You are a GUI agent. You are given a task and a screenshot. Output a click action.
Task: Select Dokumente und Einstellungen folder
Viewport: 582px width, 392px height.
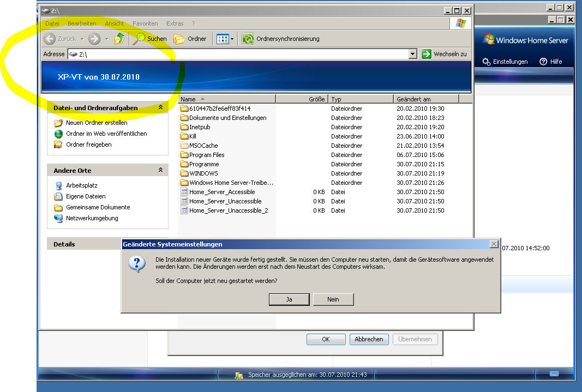224,118
